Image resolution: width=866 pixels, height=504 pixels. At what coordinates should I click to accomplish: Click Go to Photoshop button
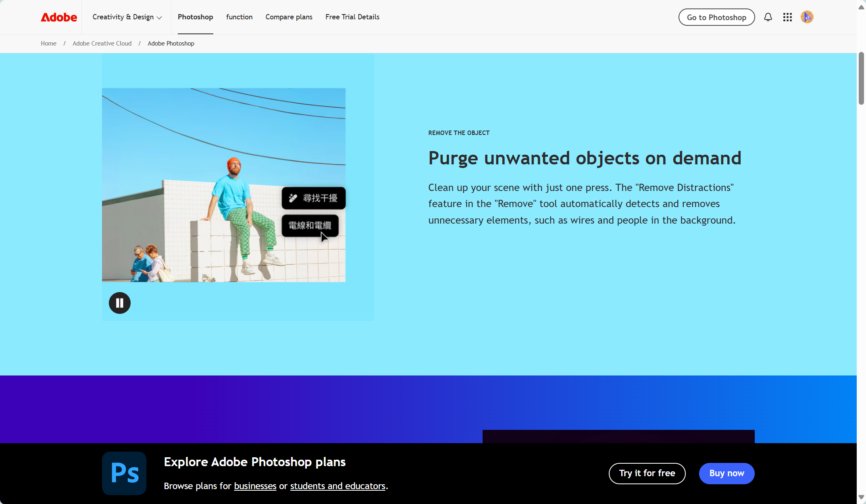(716, 17)
